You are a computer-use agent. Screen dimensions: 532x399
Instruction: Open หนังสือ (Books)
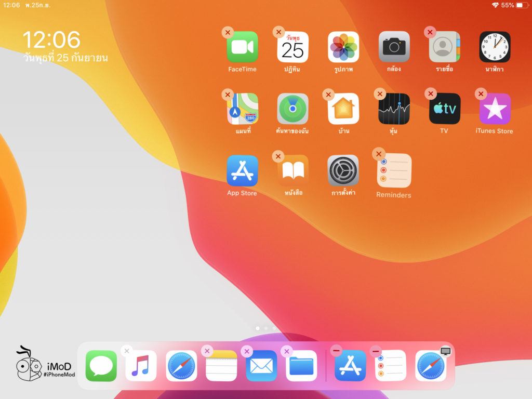[292, 172]
